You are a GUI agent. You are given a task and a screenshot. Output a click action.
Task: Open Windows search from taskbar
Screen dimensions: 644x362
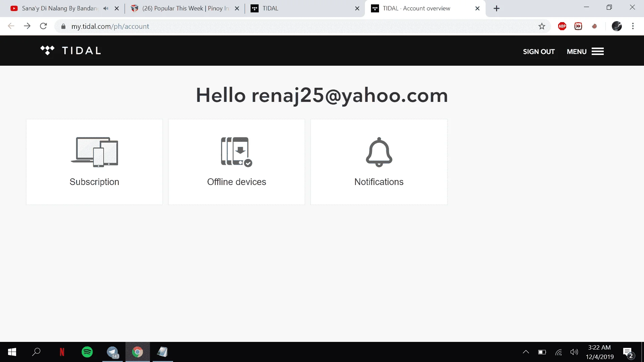[x=36, y=352]
